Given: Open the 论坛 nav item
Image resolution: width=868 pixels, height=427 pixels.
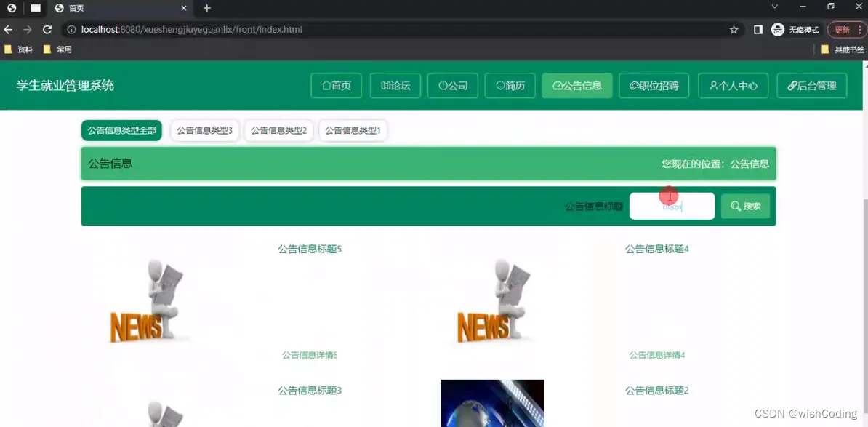Looking at the screenshot, I should point(395,86).
